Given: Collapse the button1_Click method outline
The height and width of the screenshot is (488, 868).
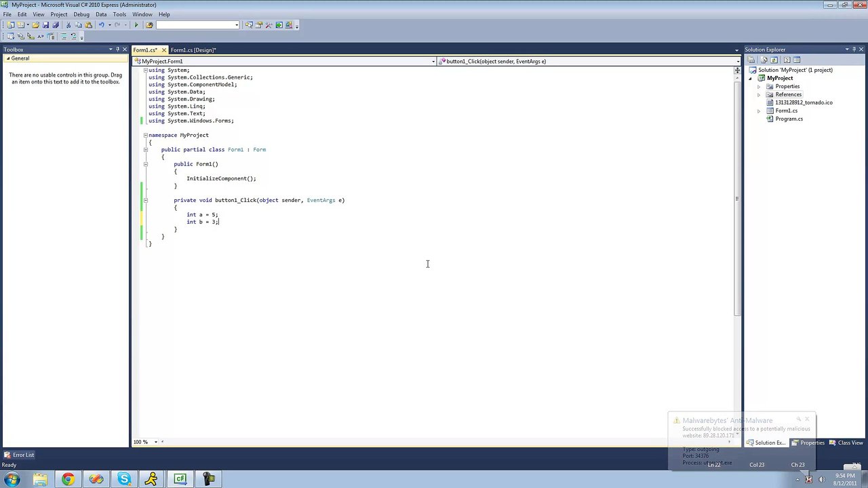Looking at the screenshot, I should click(x=145, y=200).
